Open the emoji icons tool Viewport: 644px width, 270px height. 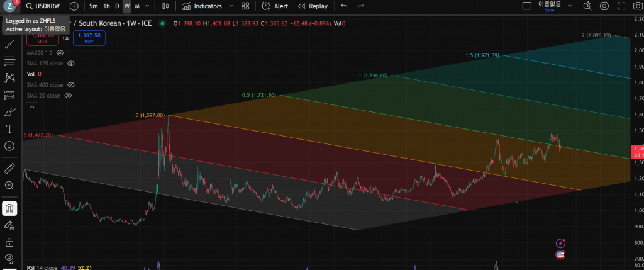(9, 145)
